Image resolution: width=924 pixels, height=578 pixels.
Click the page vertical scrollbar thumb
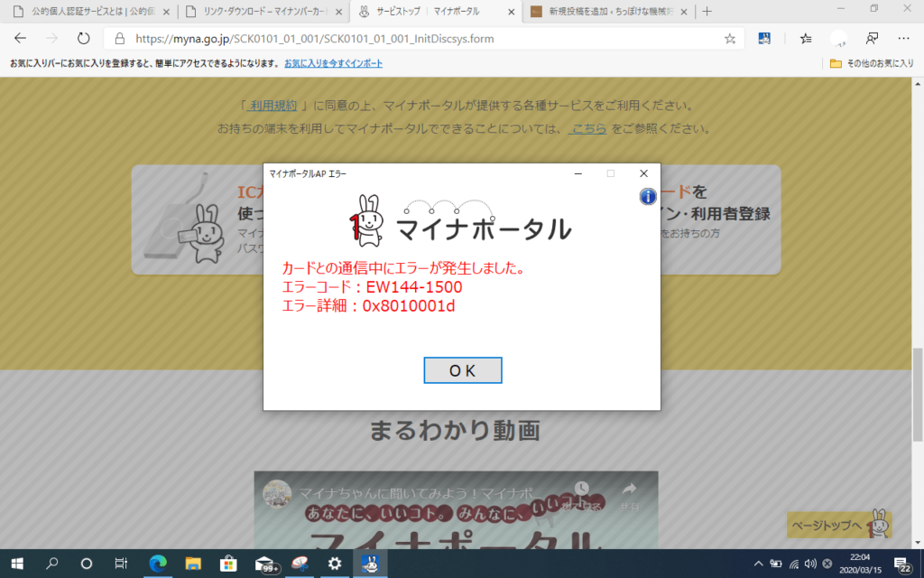[918, 395]
